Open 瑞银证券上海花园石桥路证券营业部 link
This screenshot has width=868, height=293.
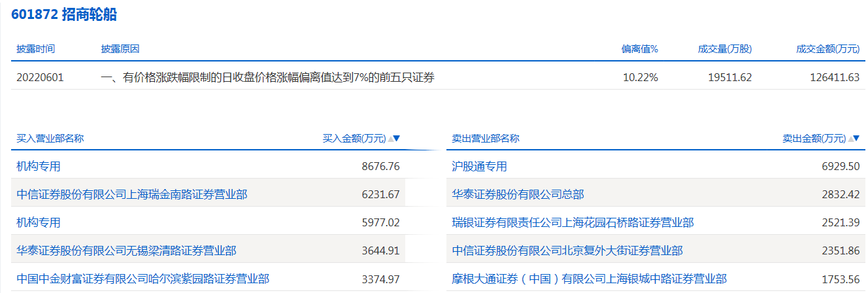click(573, 222)
